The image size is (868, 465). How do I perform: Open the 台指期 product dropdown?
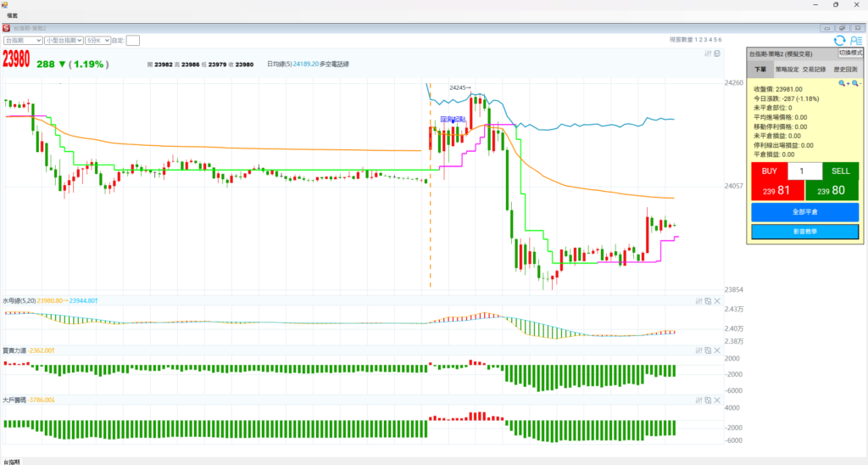click(x=23, y=40)
